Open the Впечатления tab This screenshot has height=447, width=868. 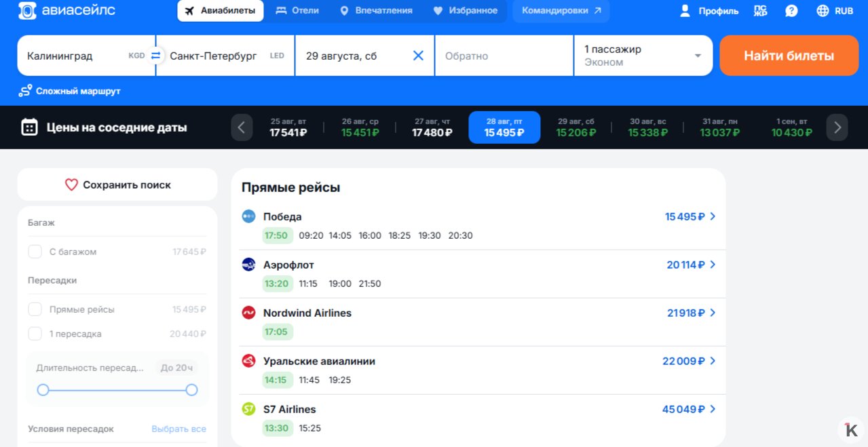376,11
